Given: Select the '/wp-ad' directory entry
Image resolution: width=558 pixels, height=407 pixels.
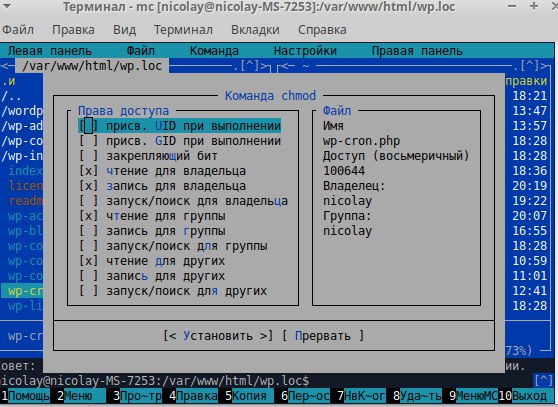Looking at the screenshot, I should (22, 126).
